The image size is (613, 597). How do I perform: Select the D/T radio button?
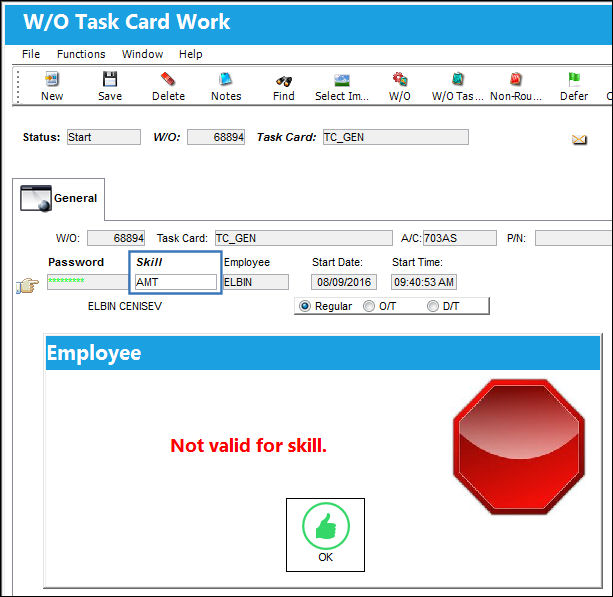tap(433, 306)
